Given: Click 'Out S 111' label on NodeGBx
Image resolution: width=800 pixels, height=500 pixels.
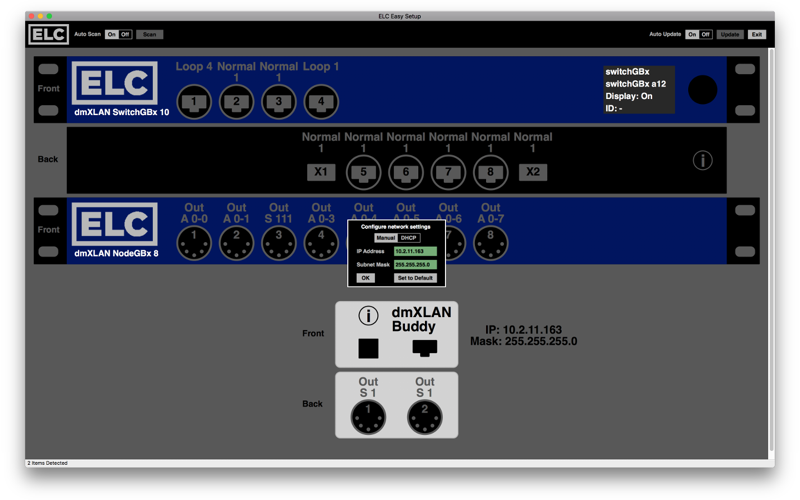Looking at the screenshot, I should point(279,213).
